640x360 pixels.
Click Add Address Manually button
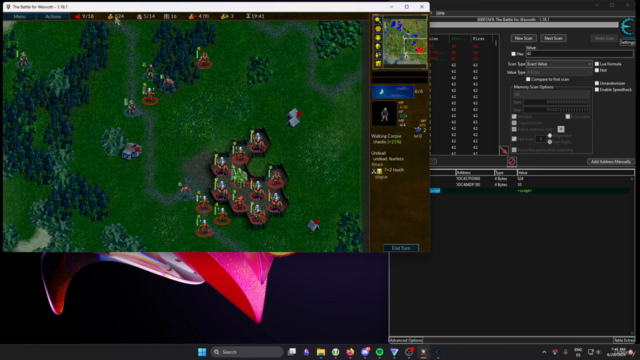(x=611, y=162)
